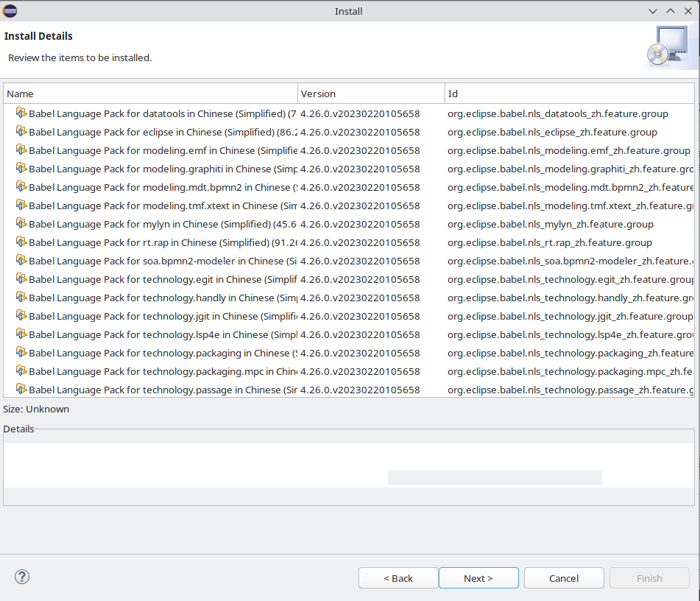
Task: Click the modeling.tmf.xtext language pack feature icon
Action: click(21, 205)
